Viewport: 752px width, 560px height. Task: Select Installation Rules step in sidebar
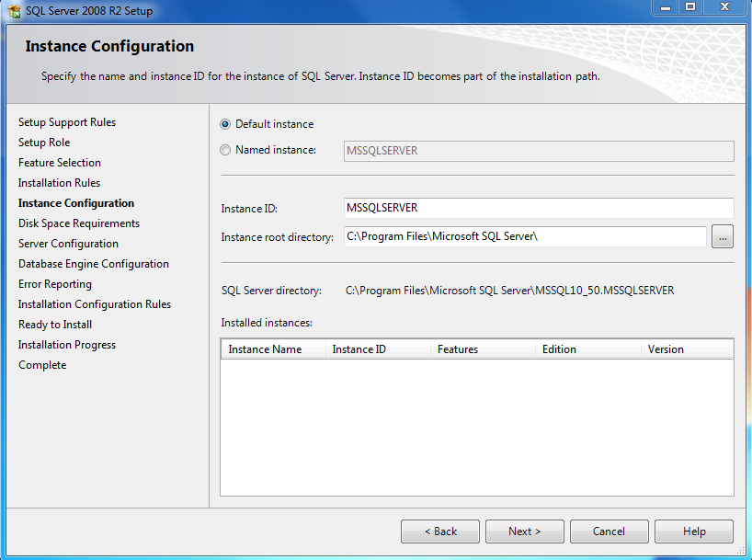pos(59,183)
